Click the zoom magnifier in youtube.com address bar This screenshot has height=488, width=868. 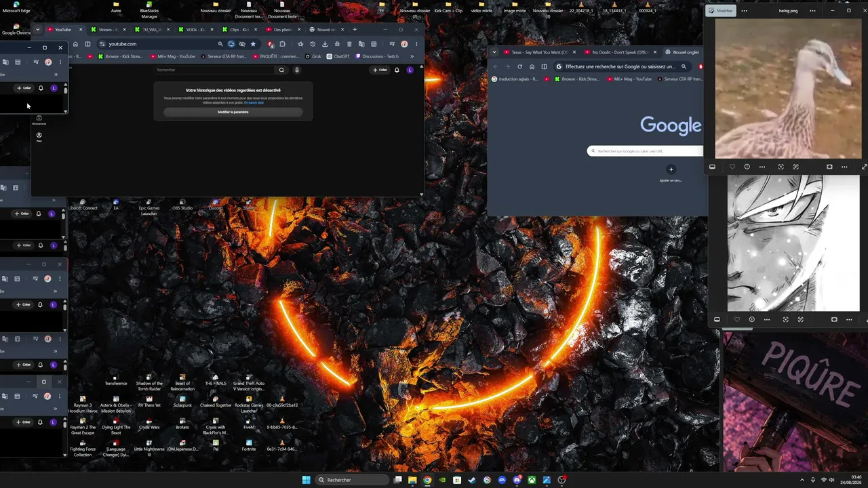click(x=220, y=44)
